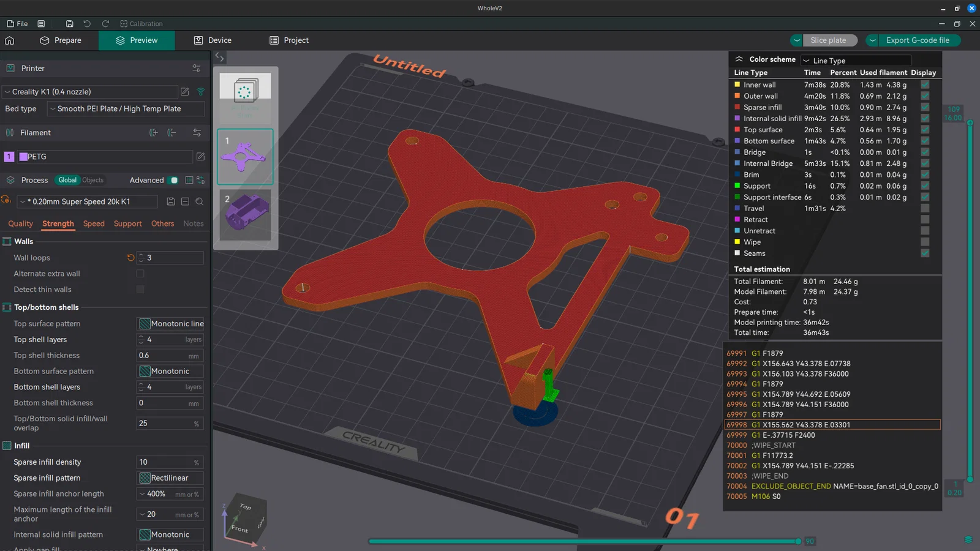Image resolution: width=980 pixels, height=551 pixels.
Task: Click the horizontal move progress slider handle
Action: coord(798,541)
